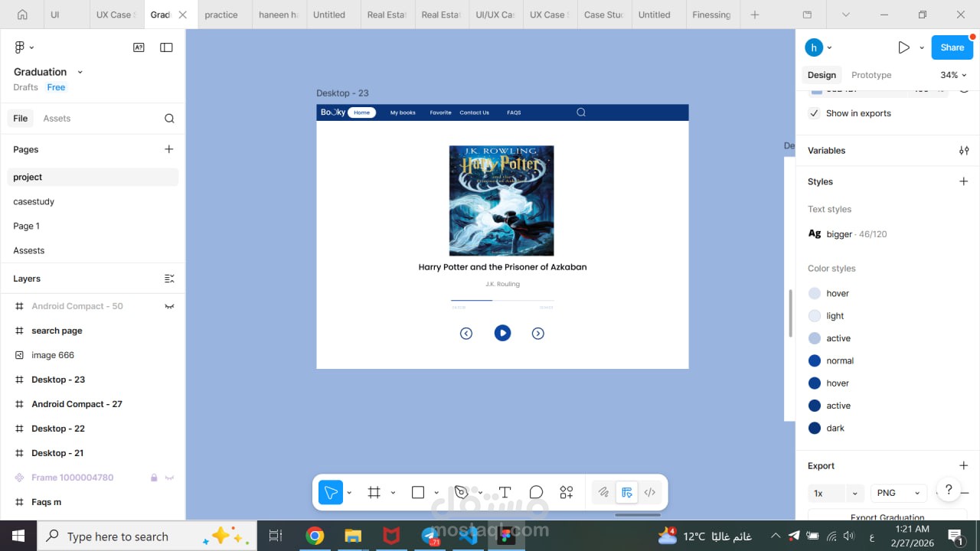Click the Free plan badge

coord(56,87)
